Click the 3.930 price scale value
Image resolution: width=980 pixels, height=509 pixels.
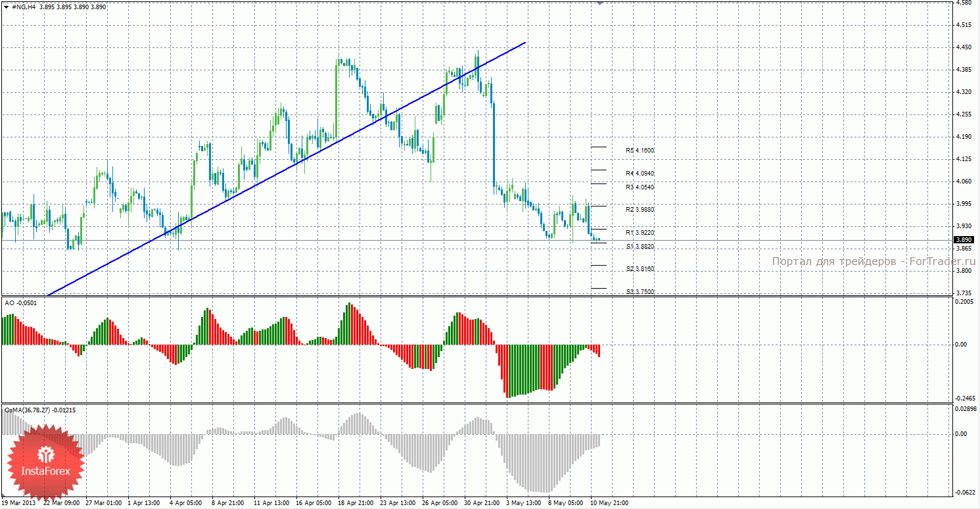(x=964, y=226)
